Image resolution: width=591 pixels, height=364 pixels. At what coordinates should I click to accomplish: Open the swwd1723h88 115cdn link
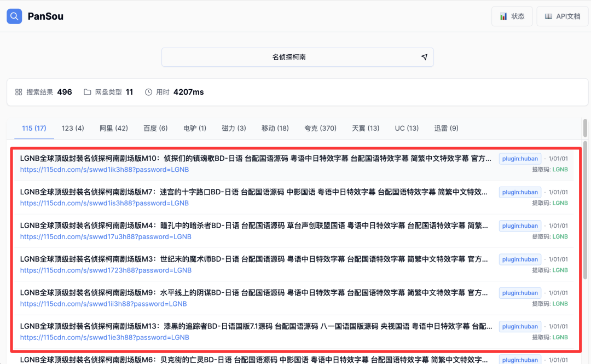point(105,270)
